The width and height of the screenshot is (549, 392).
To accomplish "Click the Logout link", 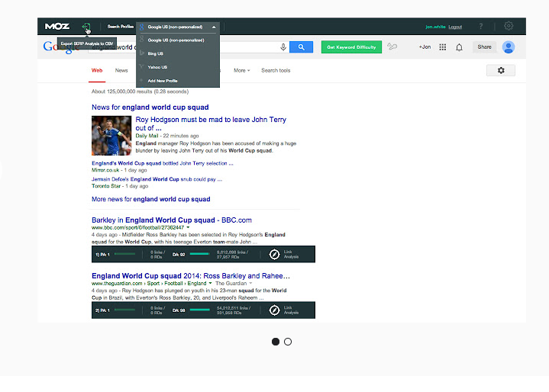I will tap(455, 27).
